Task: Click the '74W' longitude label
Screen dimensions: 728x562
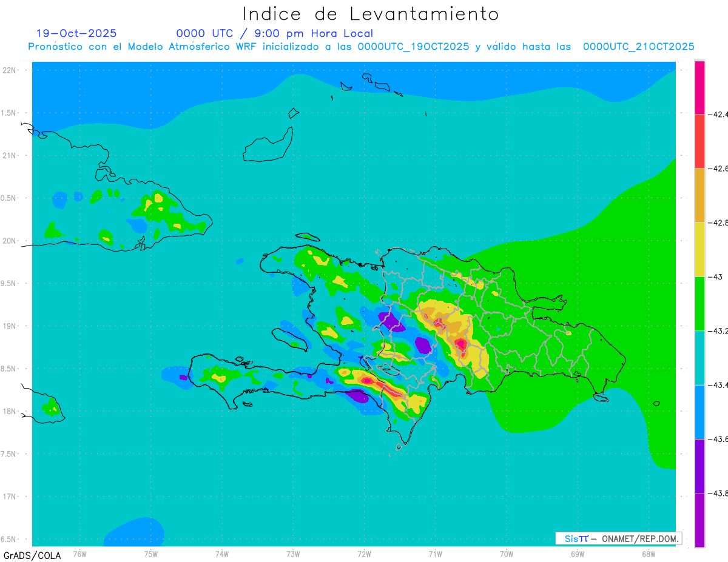Action: point(222,553)
